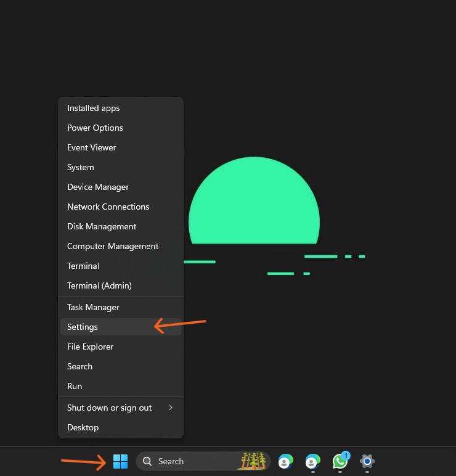Open File Explorer
Image resolution: width=456 pixels, height=476 pixels.
(x=121, y=347)
